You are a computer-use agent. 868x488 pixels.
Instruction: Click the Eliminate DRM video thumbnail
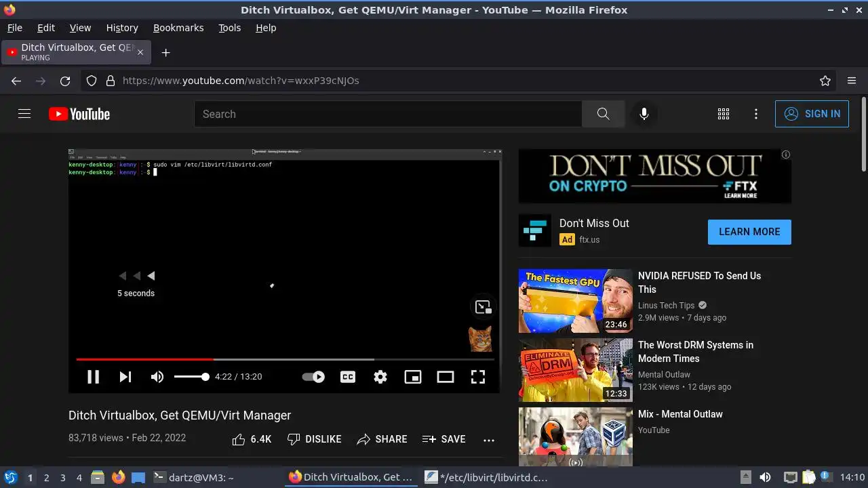pyautogui.click(x=576, y=370)
